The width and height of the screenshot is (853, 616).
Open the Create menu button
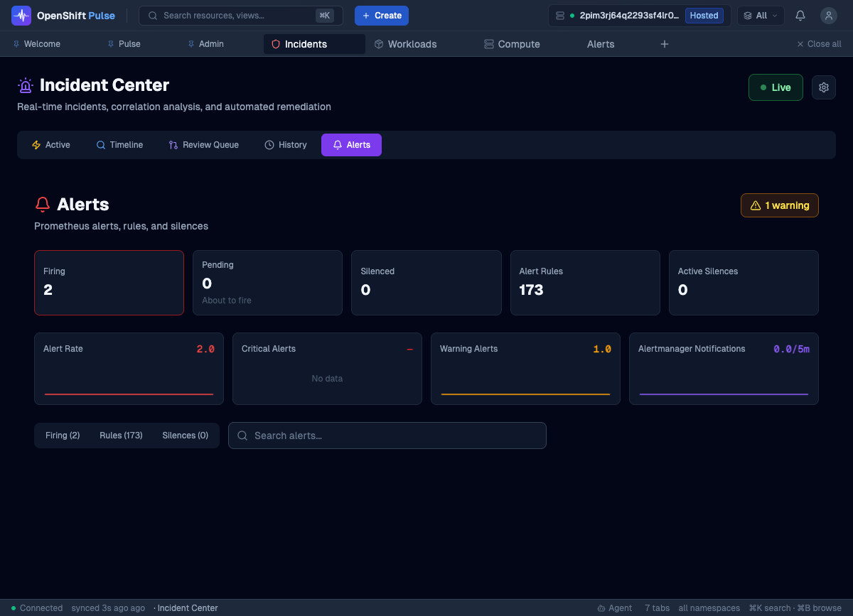coord(382,16)
